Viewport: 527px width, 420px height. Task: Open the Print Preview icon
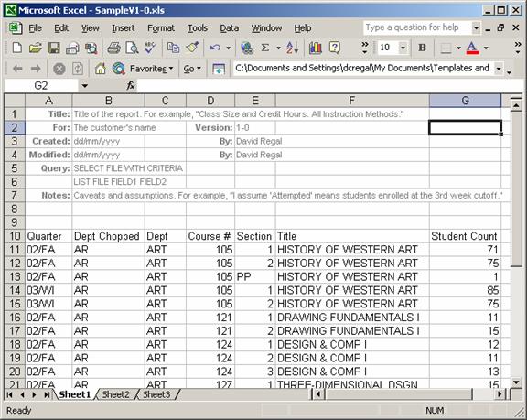(132, 48)
